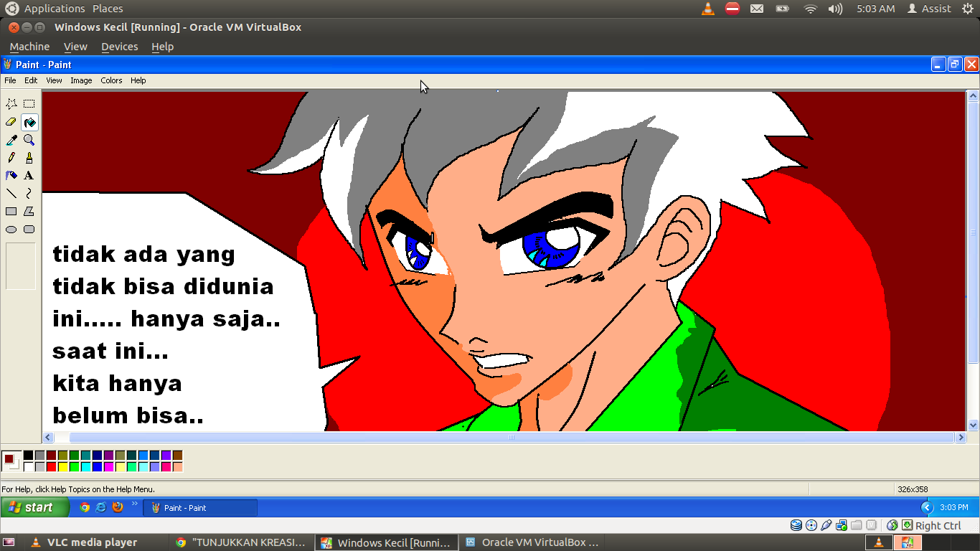Pick the bright red color swatch
Image resolution: width=980 pixels, height=551 pixels.
coord(51,467)
